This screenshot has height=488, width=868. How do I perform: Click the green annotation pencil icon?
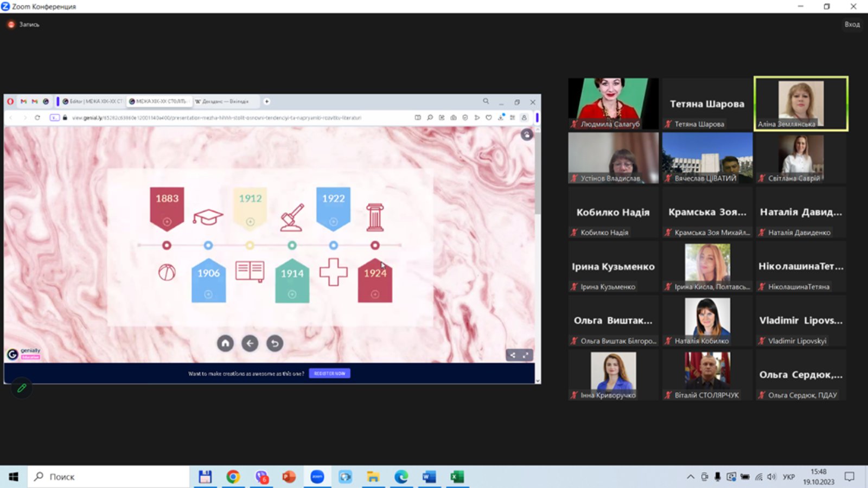[x=22, y=388]
